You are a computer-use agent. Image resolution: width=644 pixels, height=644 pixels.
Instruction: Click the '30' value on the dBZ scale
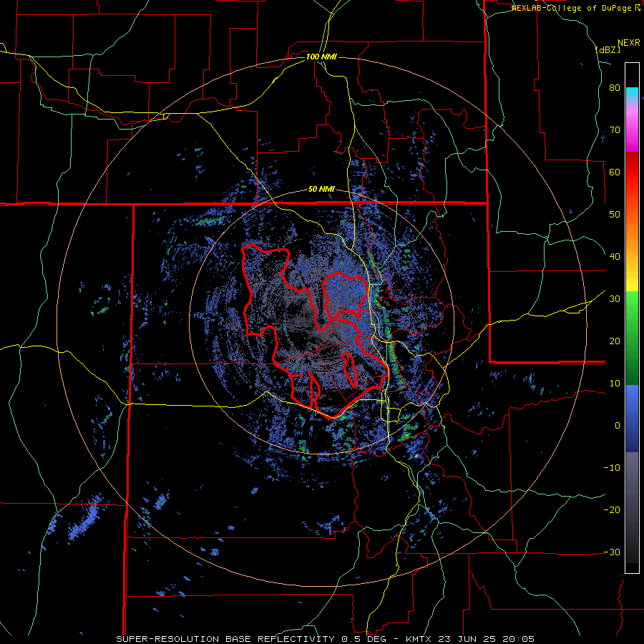615,299
